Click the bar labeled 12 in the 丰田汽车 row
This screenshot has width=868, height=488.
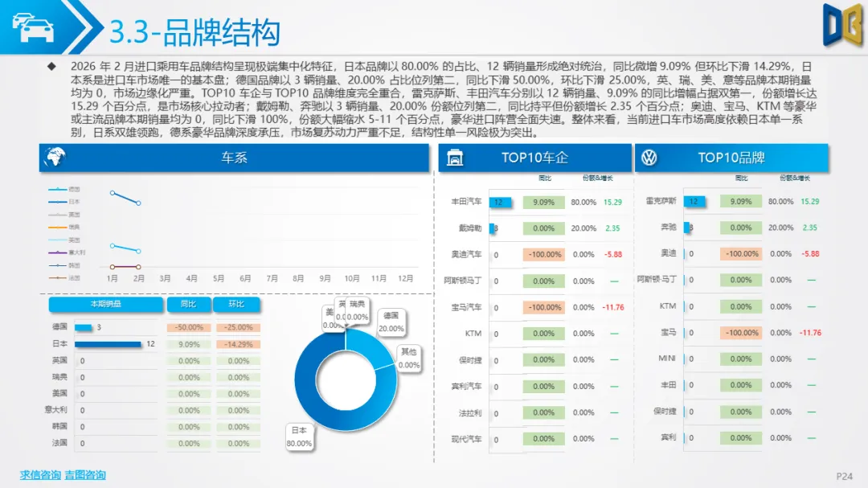pos(500,202)
